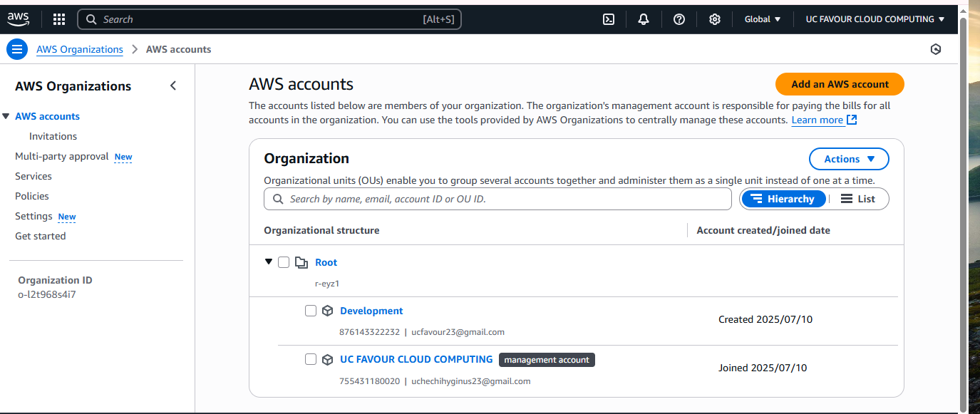980x414 pixels.
Task: Check the Root checkbox
Action: 284,262
